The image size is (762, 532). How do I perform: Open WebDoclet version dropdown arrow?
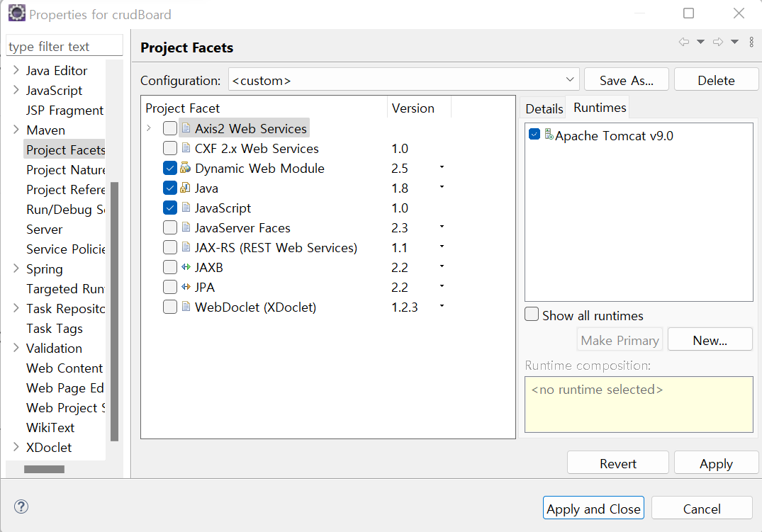pos(442,306)
